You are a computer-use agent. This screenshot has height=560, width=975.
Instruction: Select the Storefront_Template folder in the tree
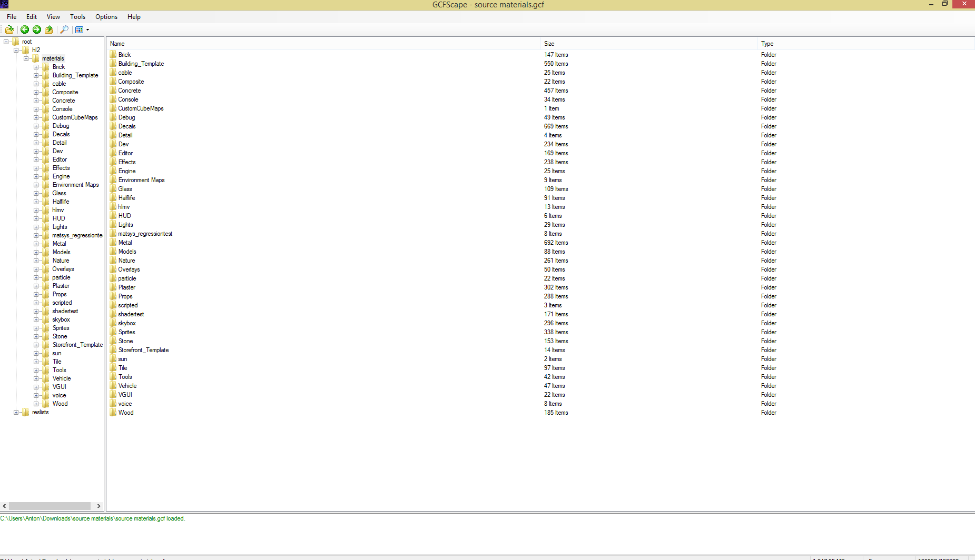77,345
